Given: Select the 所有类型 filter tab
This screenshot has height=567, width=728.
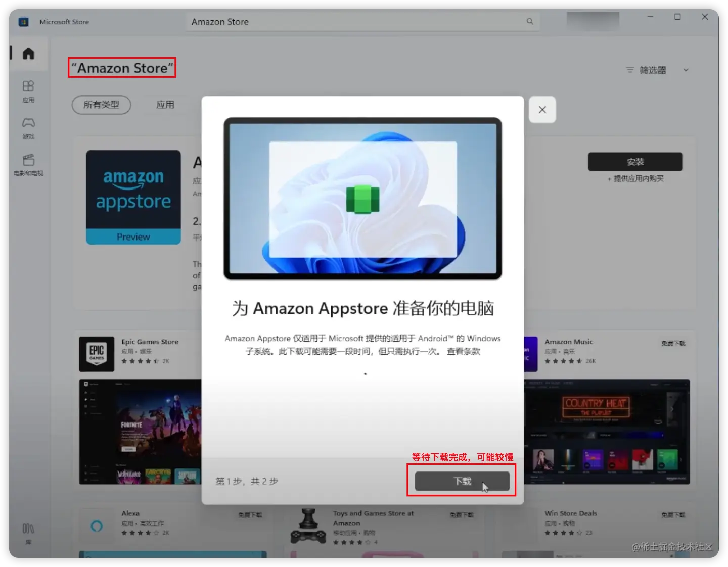Looking at the screenshot, I should pos(101,105).
